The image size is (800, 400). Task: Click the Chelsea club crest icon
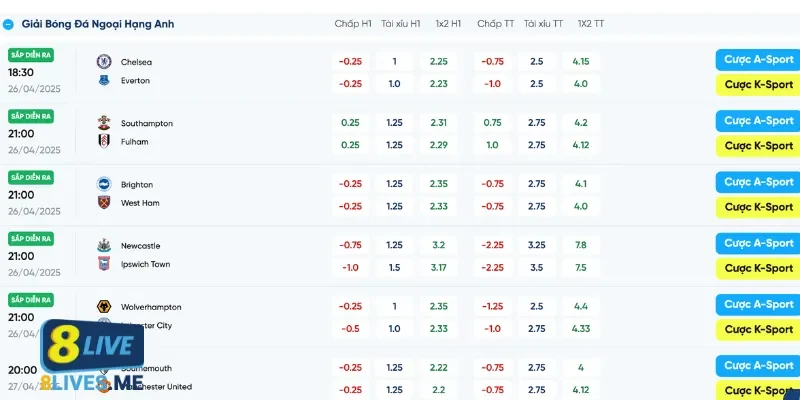tap(103, 62)
